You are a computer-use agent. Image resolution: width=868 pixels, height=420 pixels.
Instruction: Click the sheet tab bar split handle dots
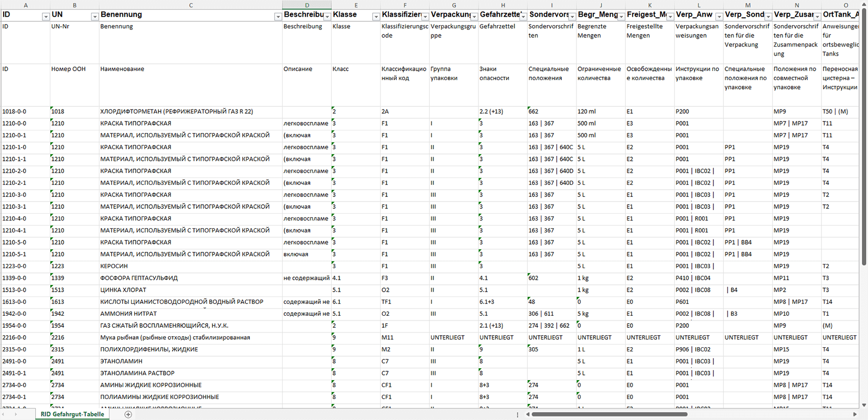(x=517, y=414)
